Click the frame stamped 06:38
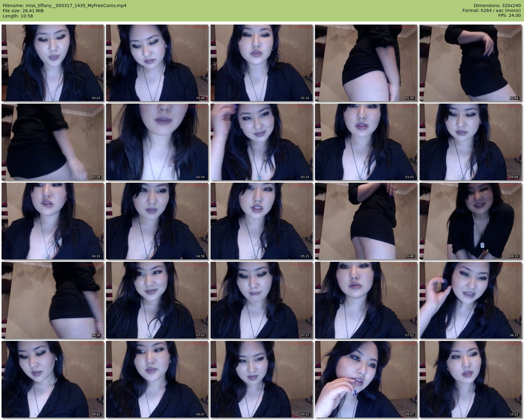 [53, 300]
